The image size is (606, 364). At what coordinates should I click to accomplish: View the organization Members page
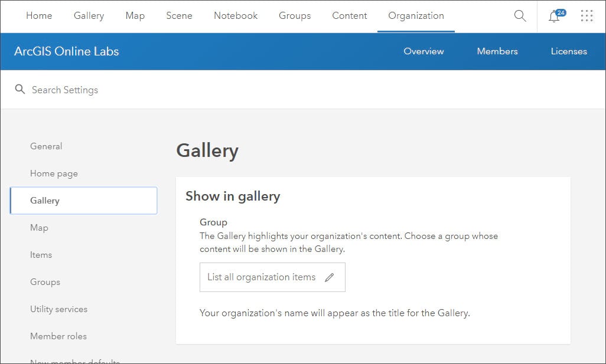click(x=497, y=51)
